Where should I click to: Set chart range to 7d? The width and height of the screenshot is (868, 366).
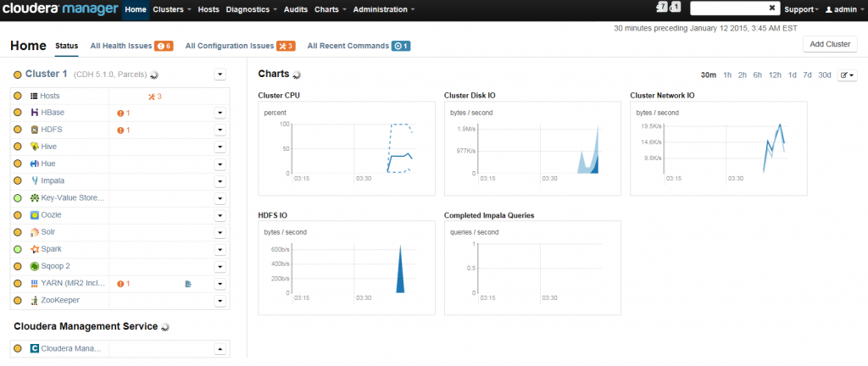coord(808,75)
